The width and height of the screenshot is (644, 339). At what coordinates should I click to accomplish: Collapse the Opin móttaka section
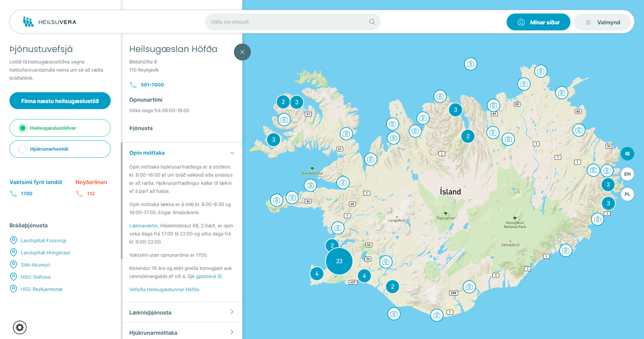232,153
